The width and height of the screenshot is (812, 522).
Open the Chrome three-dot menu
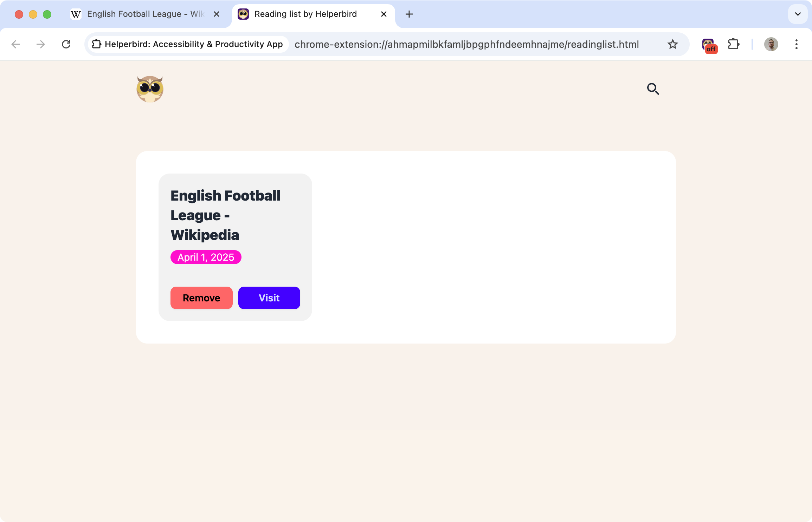point(796,44)
